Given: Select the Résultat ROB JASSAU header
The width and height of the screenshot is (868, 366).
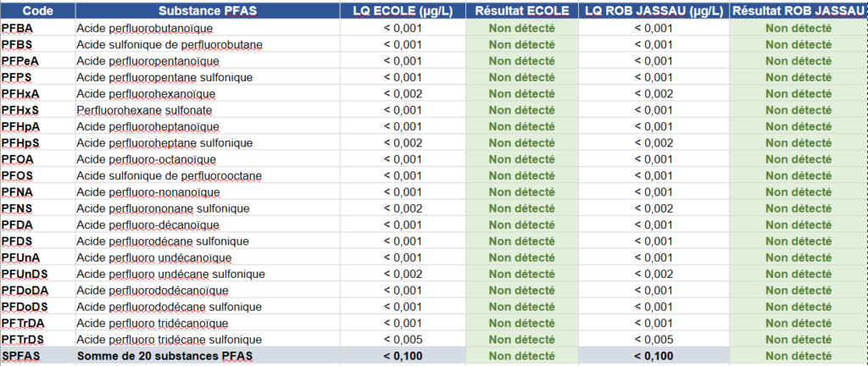Looking at the screenshot, I should (798, 11).
